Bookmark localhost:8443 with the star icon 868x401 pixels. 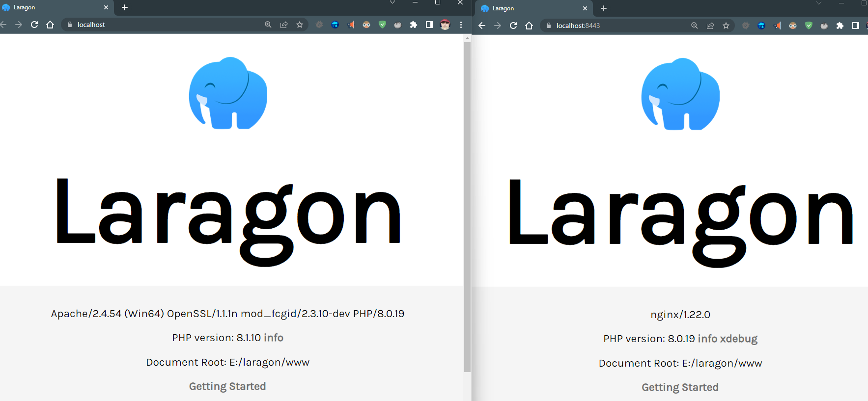(726, 26)
